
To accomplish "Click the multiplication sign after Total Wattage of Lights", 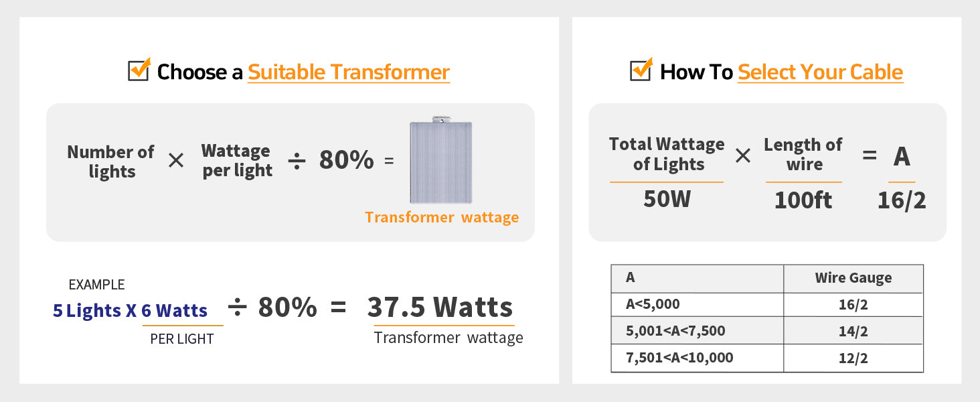I will pos(743,156).
